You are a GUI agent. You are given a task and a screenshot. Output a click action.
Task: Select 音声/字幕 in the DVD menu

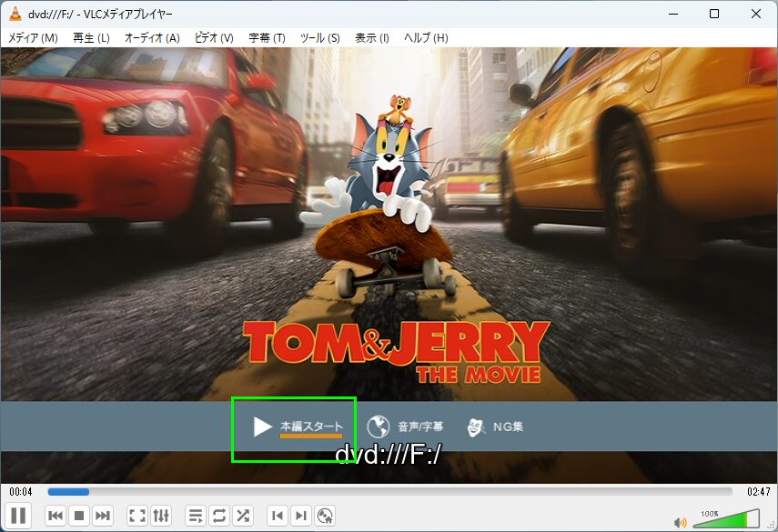[x=420, y=427]
